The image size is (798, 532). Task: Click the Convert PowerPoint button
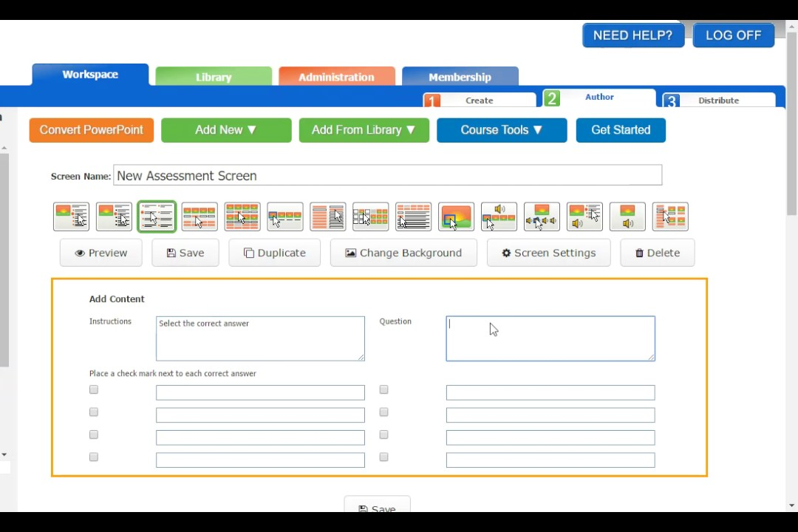[91, 129]
